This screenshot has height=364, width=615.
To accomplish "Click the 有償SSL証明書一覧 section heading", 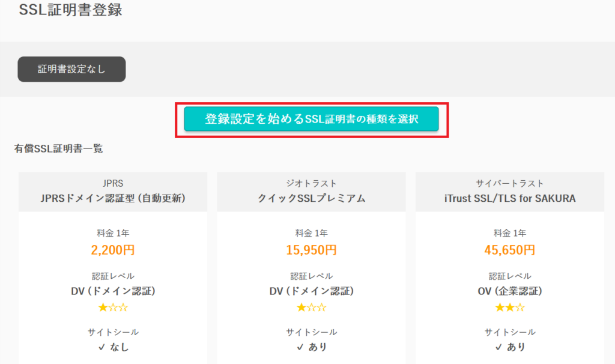I will [59, 148].
